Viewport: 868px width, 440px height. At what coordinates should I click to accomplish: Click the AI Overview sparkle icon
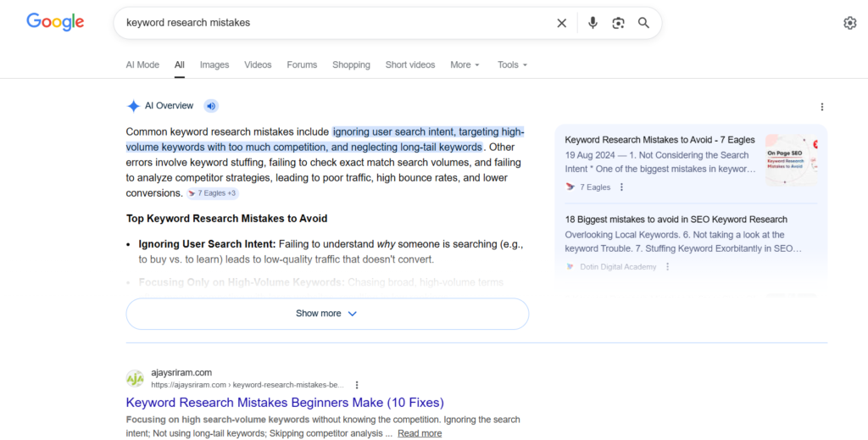[x=133, y=106]
